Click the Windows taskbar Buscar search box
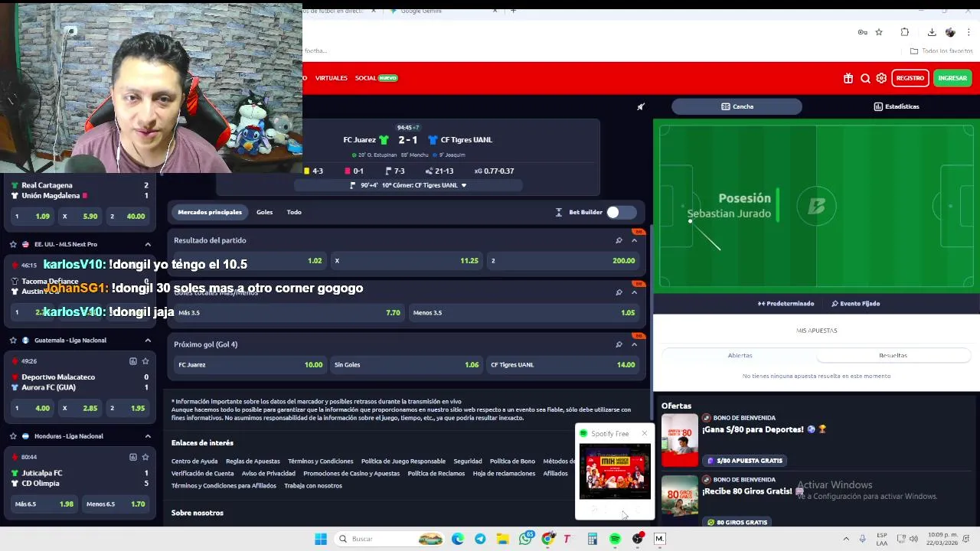Screen dimensions: 980x551 click(390, 539)
